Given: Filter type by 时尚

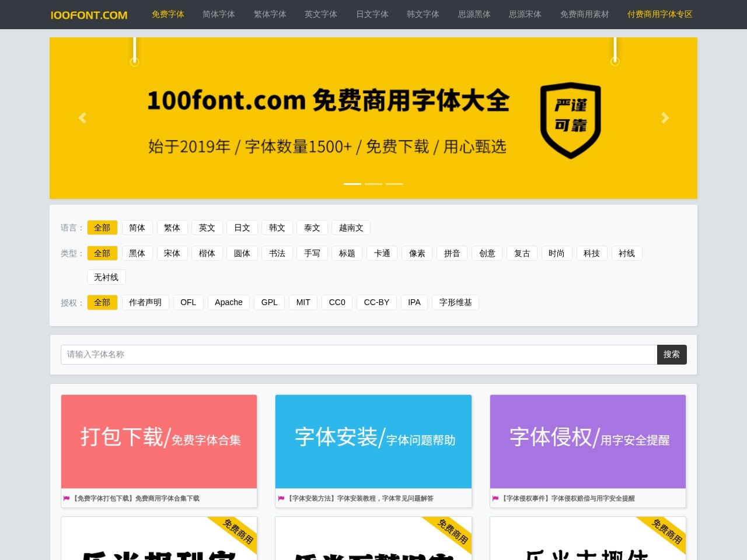Looking at the screenshot, I should (557, 253).
